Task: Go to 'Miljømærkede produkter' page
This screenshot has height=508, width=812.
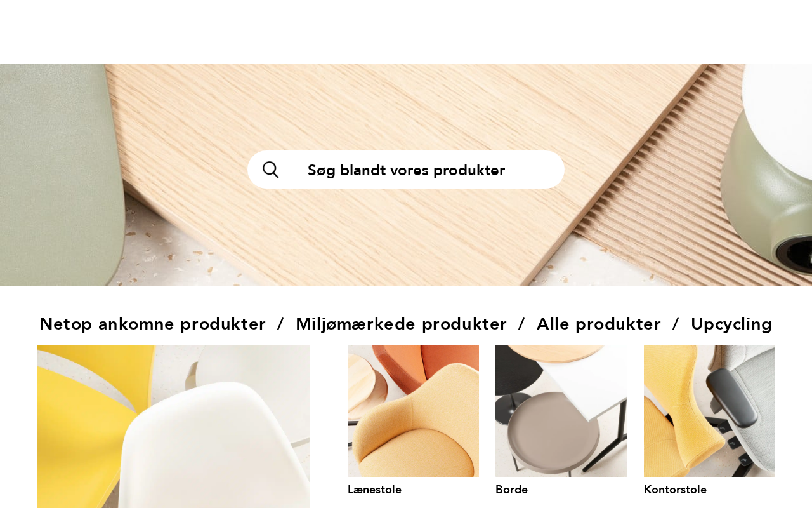Action: (402, 324)
